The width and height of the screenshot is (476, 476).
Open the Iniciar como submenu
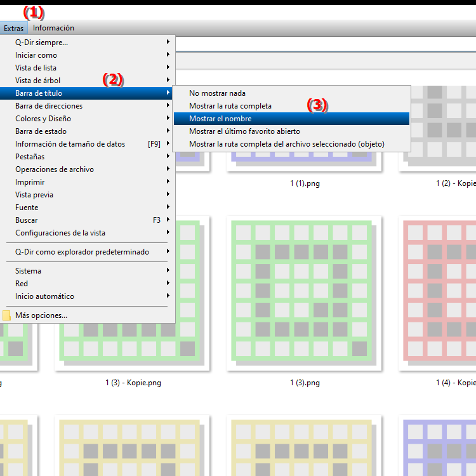pyautogui.click(x=88, y=55)
